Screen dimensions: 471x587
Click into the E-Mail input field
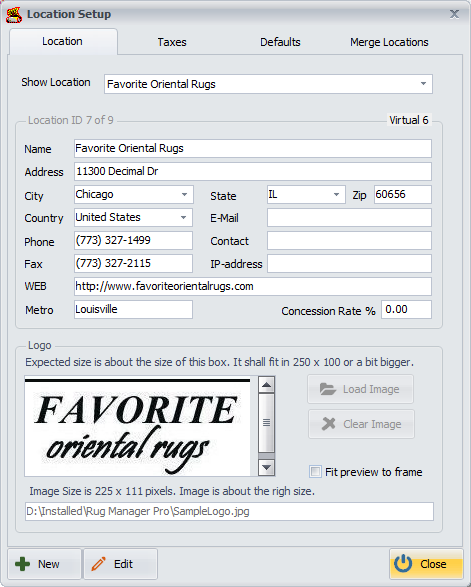[x=349, y=218]
